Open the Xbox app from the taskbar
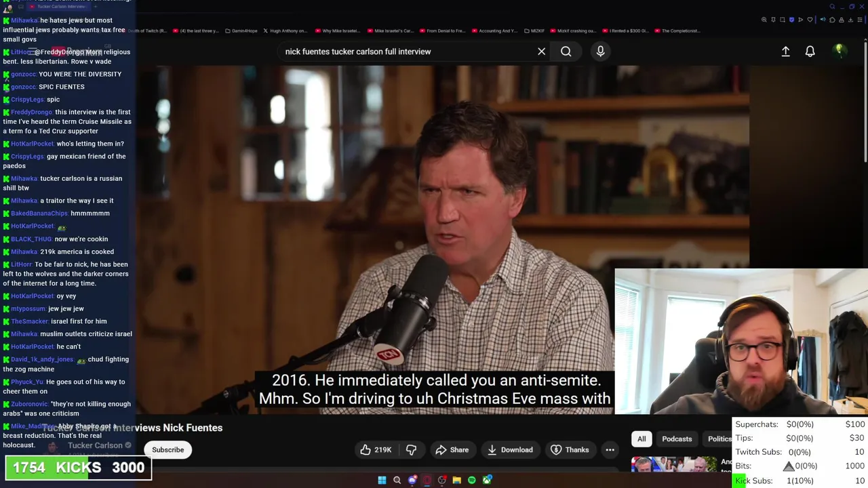Viewport: 868px width, 488px height. tap(487, 480)
